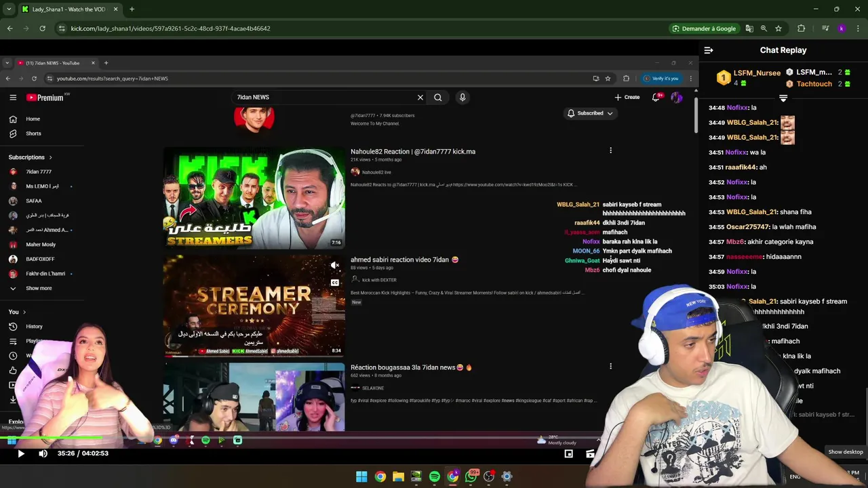Open BADFOXOFF subscription channel

tap(40, 259)
